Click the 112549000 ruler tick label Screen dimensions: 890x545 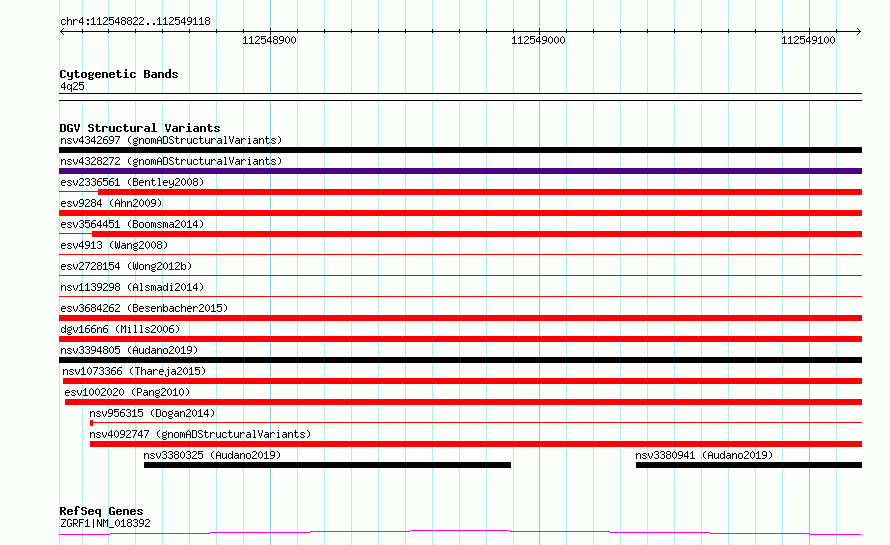(539, 40)
